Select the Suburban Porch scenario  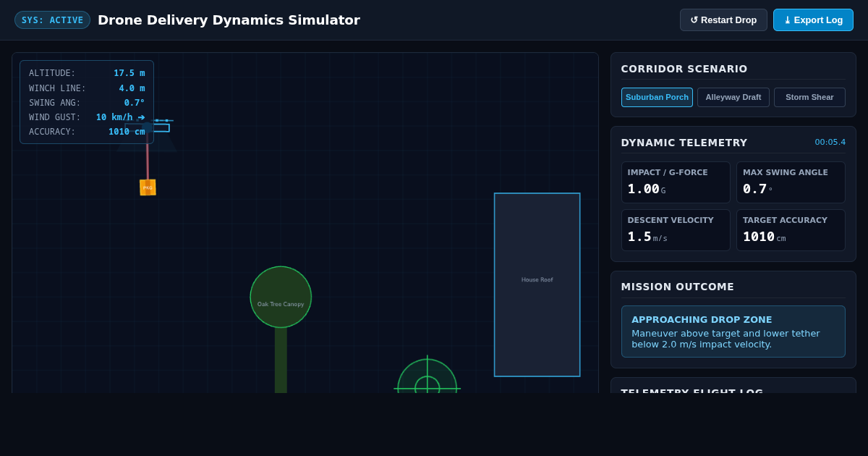[657, 97]
